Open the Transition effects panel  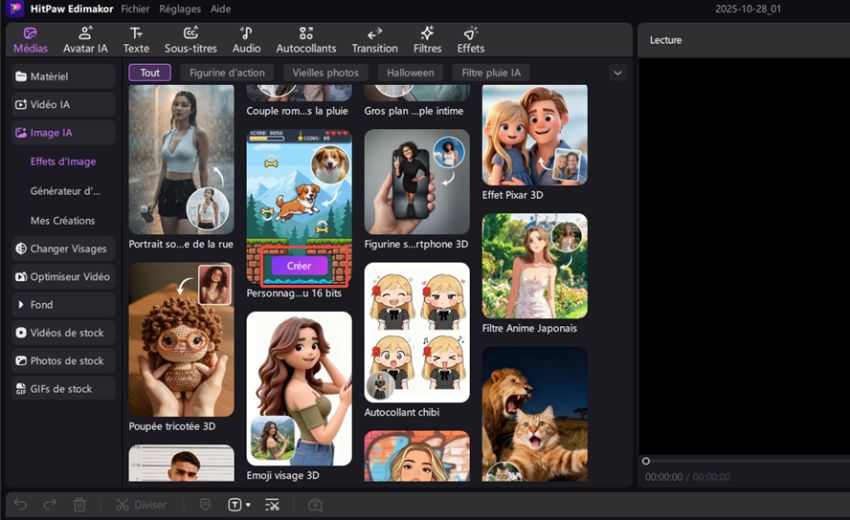pos(374,39)
